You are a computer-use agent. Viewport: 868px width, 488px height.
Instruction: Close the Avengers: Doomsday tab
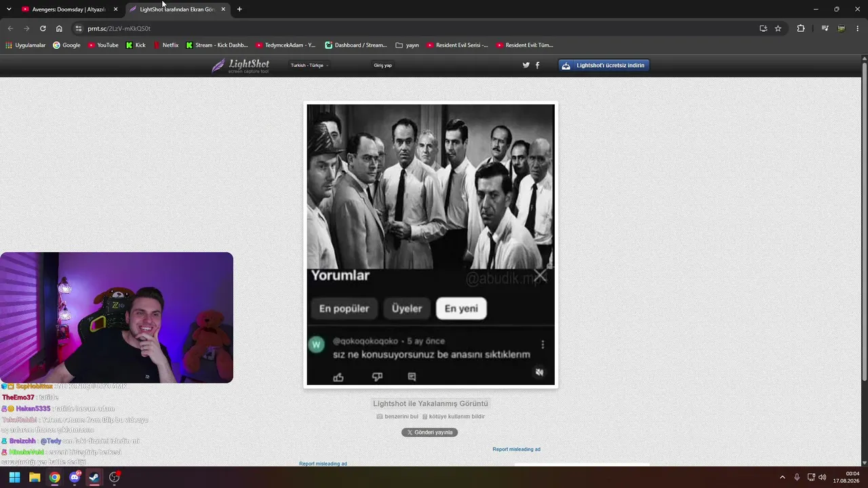point(115,9)
